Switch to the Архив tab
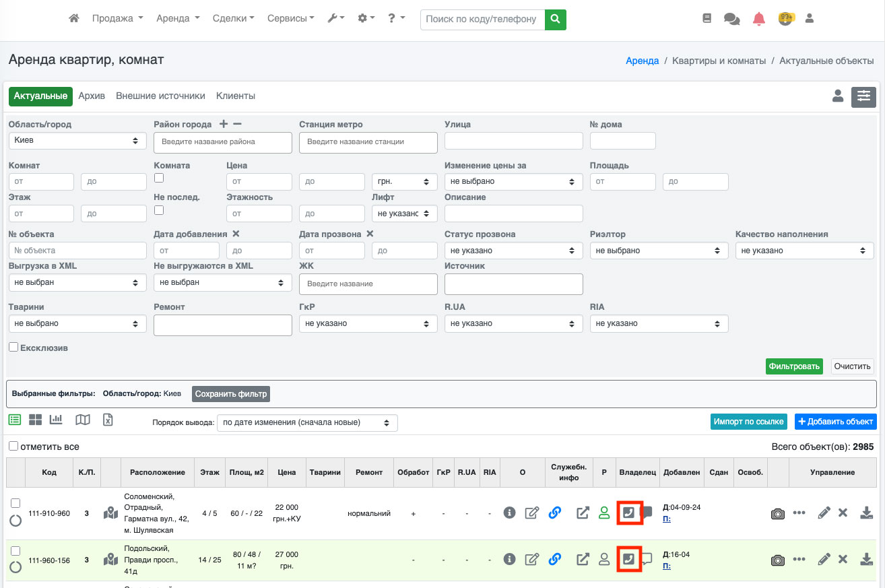The width and height of the screenshot is (885, 588). (92, 96)
